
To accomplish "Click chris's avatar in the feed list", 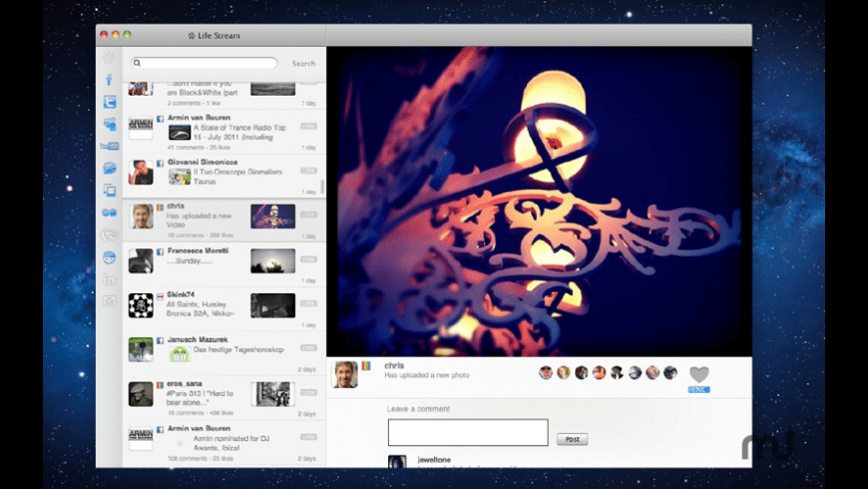I will (x=141, y=217).
